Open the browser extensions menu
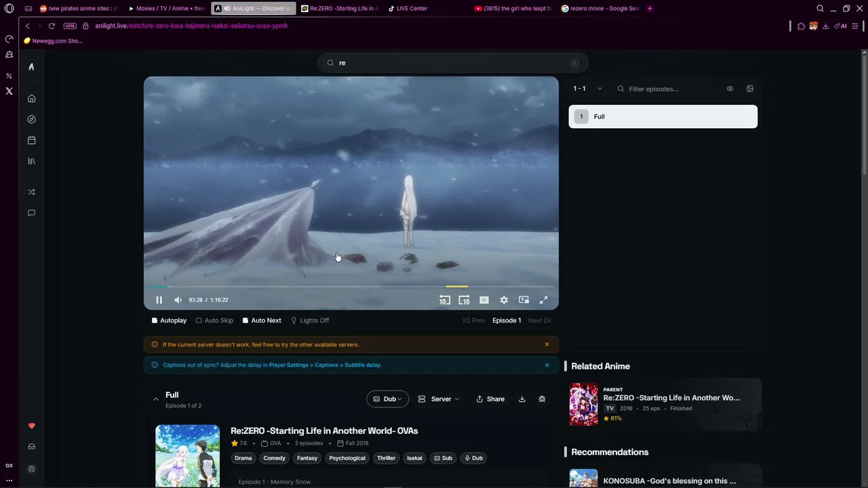 click(801, 26)
